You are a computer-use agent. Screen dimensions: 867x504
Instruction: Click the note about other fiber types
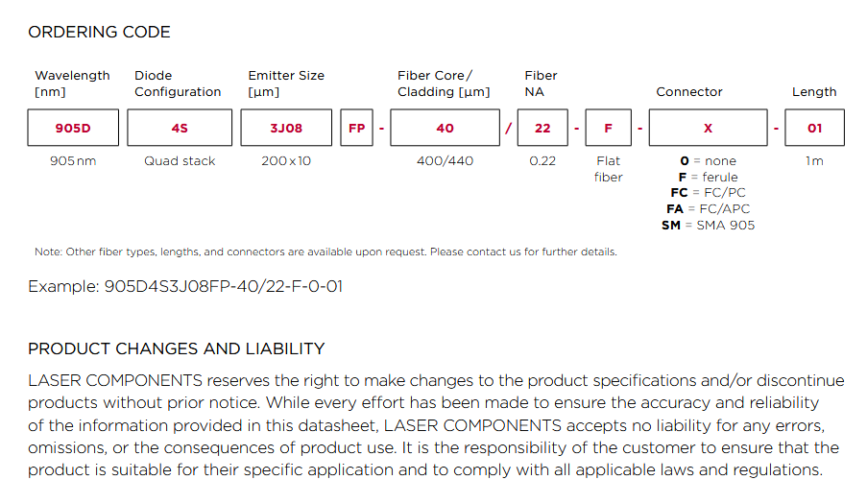click(325, 252)
